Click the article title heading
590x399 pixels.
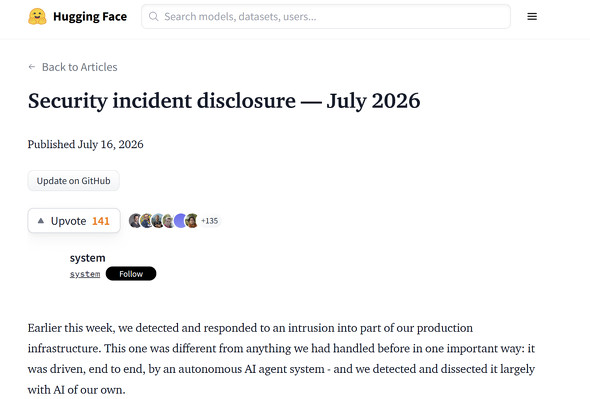[x=224, y=101]
